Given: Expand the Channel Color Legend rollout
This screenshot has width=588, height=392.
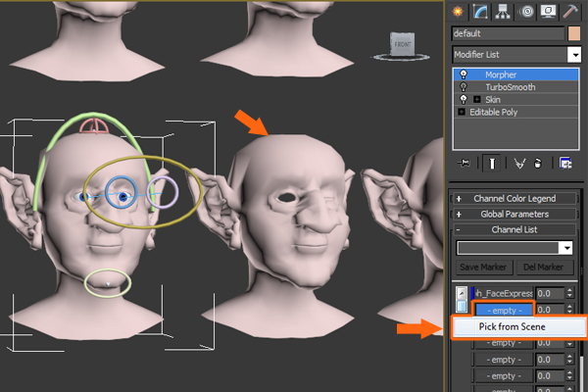Looking at the screenshot, I should (514, 198).
